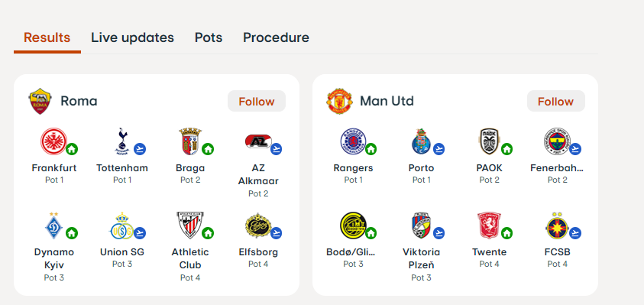The image size is (644, 305).
Task: Open the Bodø/Glimt yellow crest
Action: [353, 226]
